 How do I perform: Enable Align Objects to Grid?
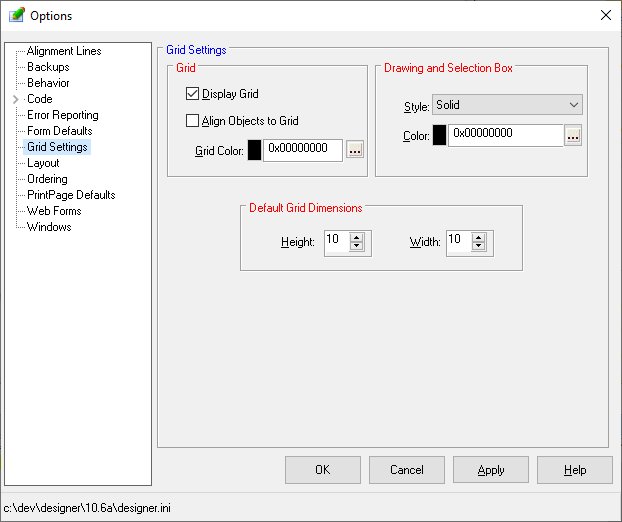pos(193,121)
